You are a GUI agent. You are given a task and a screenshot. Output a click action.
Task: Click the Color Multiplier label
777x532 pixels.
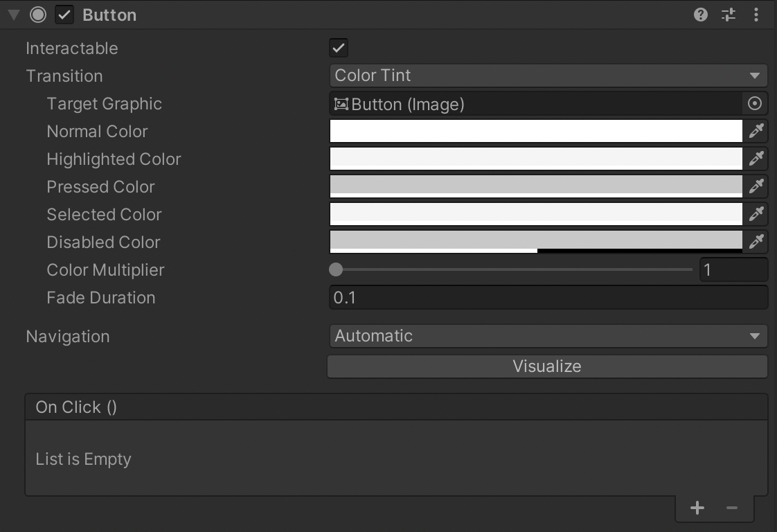pos(105,270)
